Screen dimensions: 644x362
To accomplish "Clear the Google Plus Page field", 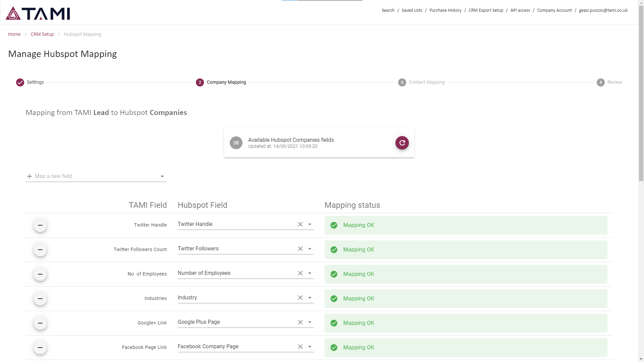I will pyautogui.click(x=300, y=322).
